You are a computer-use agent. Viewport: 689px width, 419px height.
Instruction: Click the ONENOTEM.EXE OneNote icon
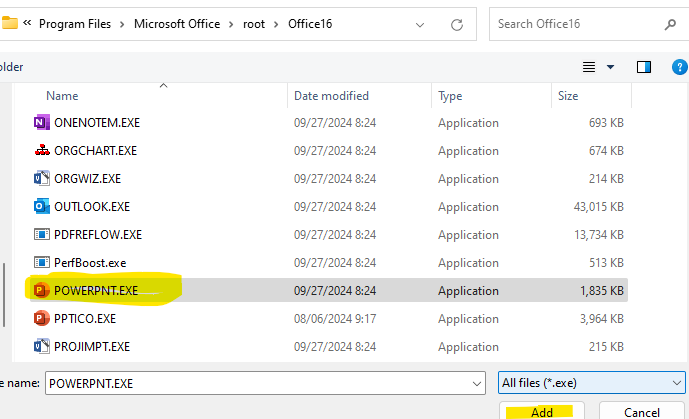coord(42,123)
